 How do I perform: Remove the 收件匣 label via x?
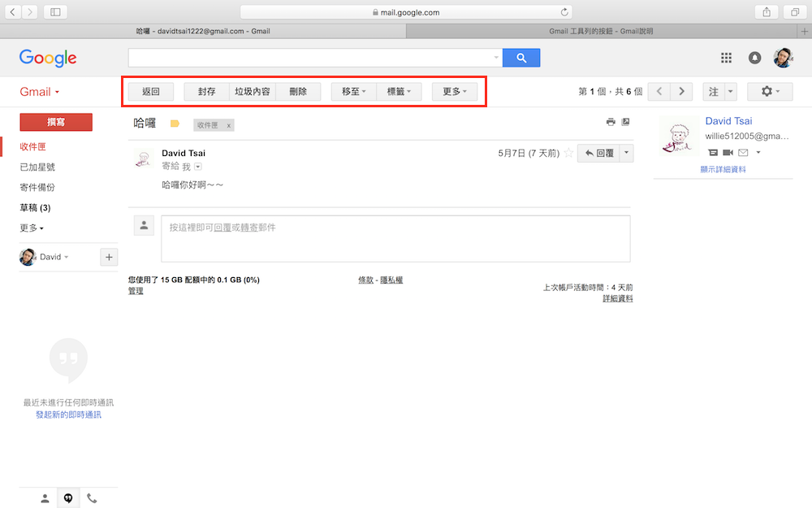[x=228, y=125]
